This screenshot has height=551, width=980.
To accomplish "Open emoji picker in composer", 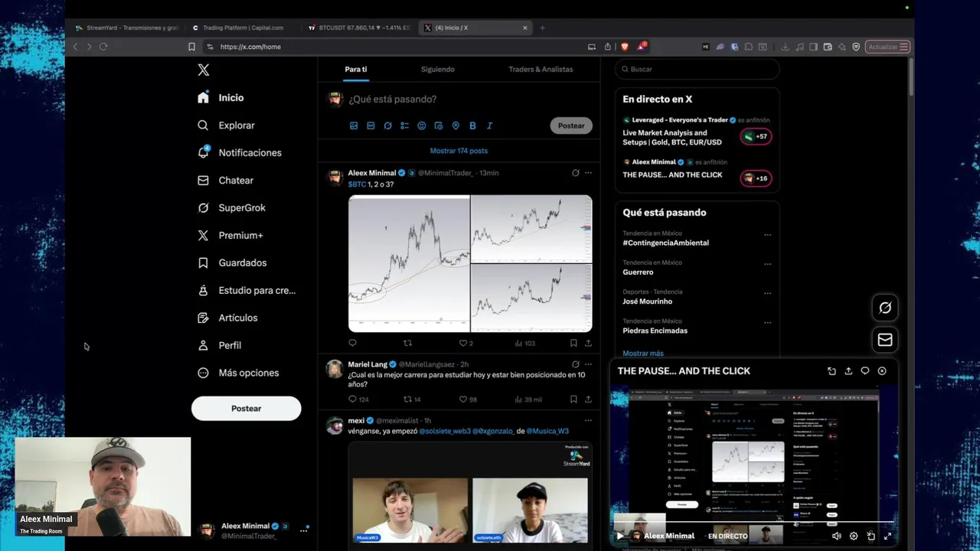I will coord(421,126).
